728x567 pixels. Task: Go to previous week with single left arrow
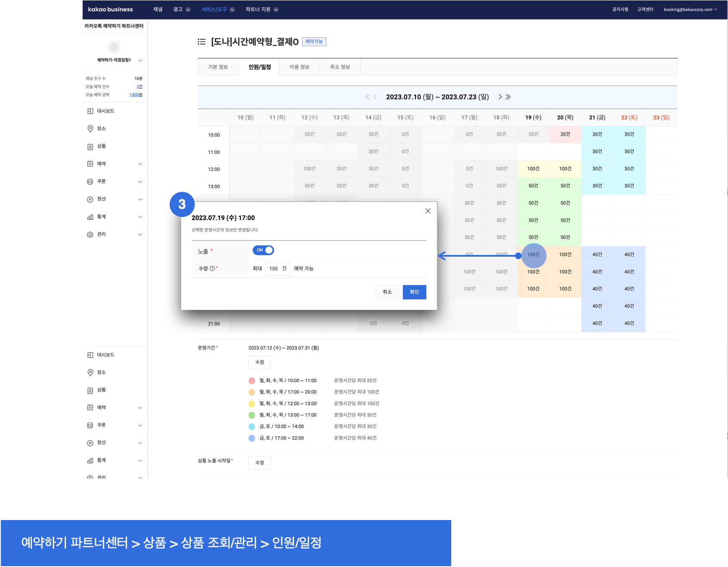tap(375, 97)
